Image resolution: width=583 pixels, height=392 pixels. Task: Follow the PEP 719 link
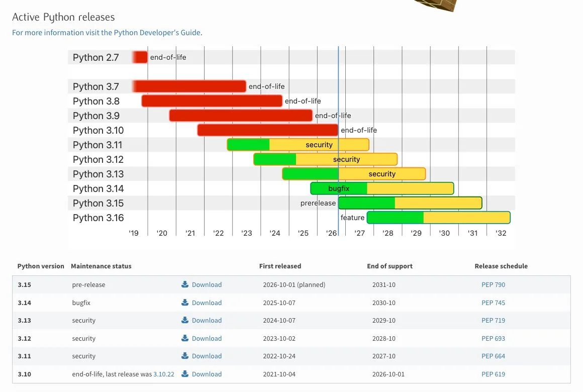(x=493, y=320)
